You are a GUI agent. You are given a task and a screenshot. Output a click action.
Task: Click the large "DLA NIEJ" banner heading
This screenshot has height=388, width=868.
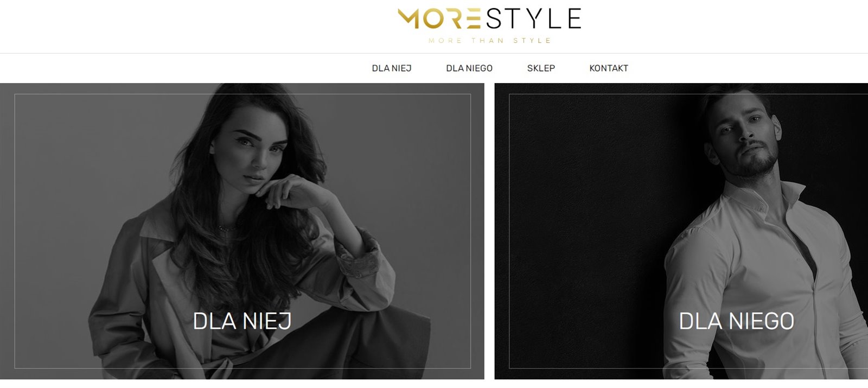point(242,321)
